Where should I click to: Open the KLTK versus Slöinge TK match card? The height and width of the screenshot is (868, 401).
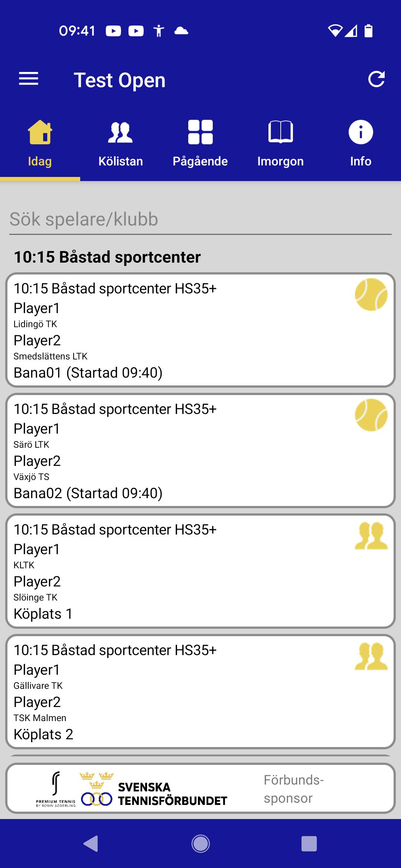click(200, 571)
